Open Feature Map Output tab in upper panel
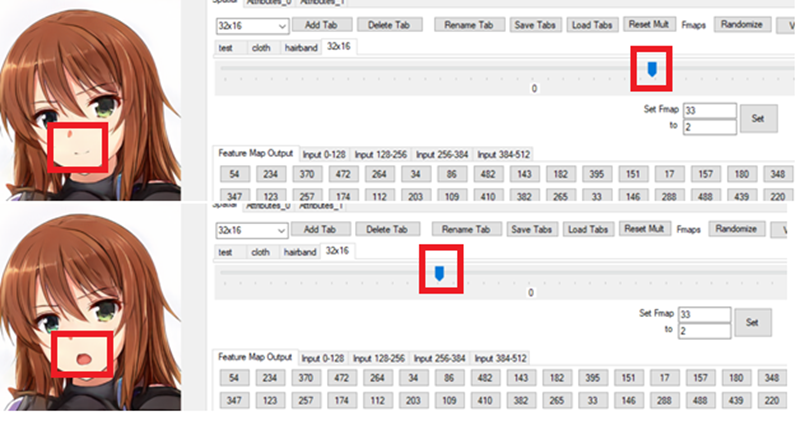The image size is (796, 421). tap(256, 153)
